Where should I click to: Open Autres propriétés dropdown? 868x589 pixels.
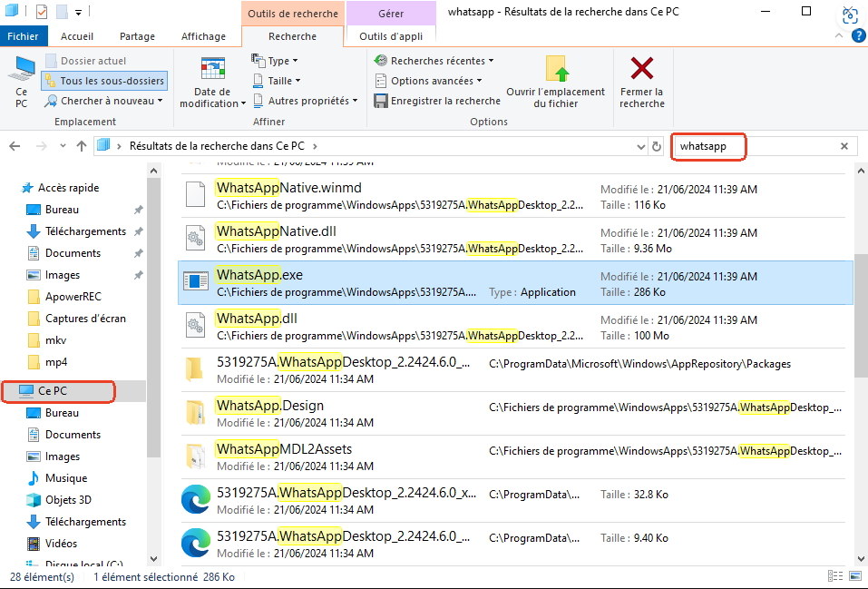306,101
